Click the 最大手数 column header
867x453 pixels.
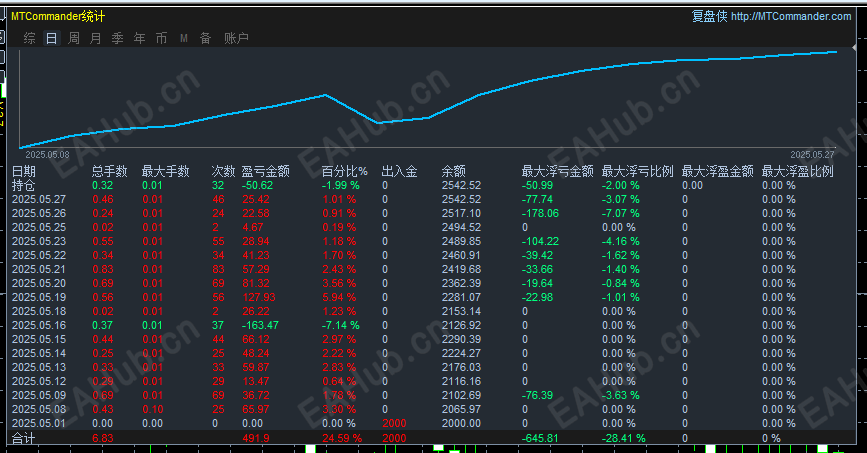[x=165, y=171]
